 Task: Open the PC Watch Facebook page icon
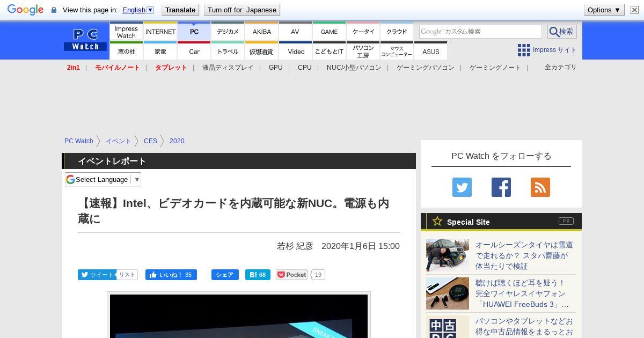click(x=501, y=187)
